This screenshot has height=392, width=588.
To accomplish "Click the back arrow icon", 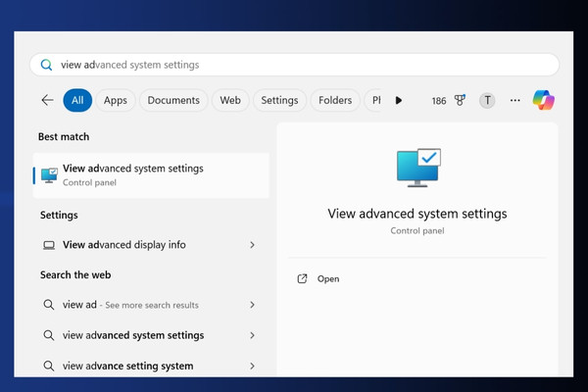I will [x=48, y=100].
